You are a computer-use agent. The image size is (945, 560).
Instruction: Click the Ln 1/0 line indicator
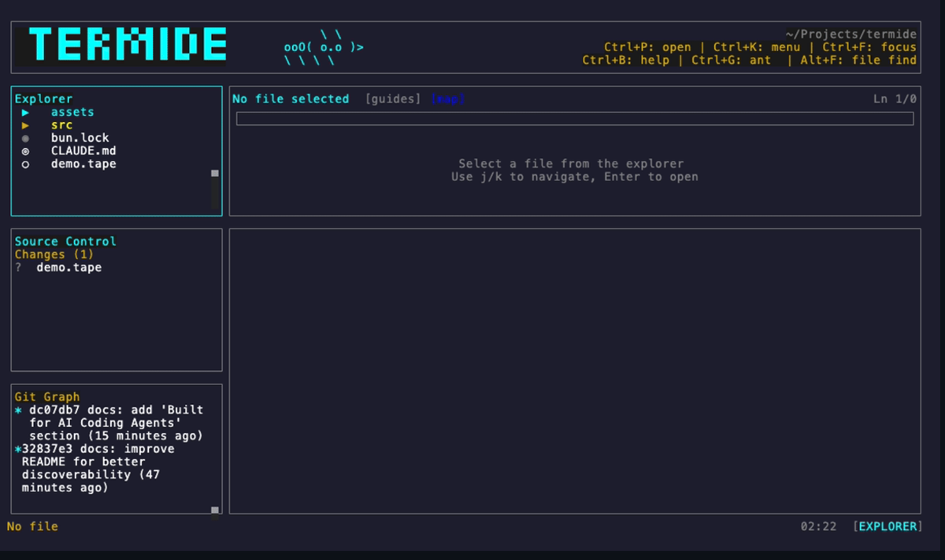[x=895, y=98]
